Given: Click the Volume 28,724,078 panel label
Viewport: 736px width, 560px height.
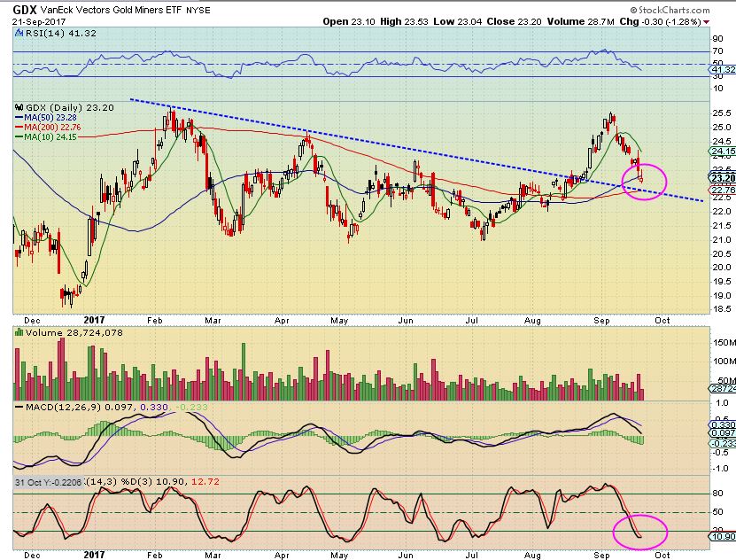Looking at the screenshot, I should pyautogui.click(x=74, y=333).
